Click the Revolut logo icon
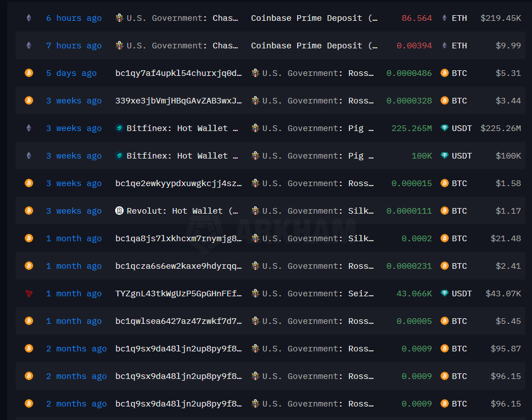 coord(119,211)
